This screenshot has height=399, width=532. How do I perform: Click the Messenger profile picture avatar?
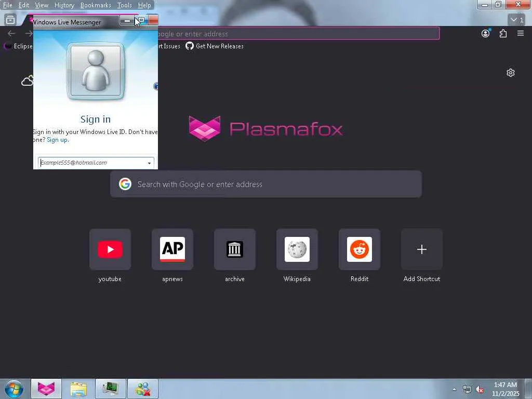click(x=96, y=71)
